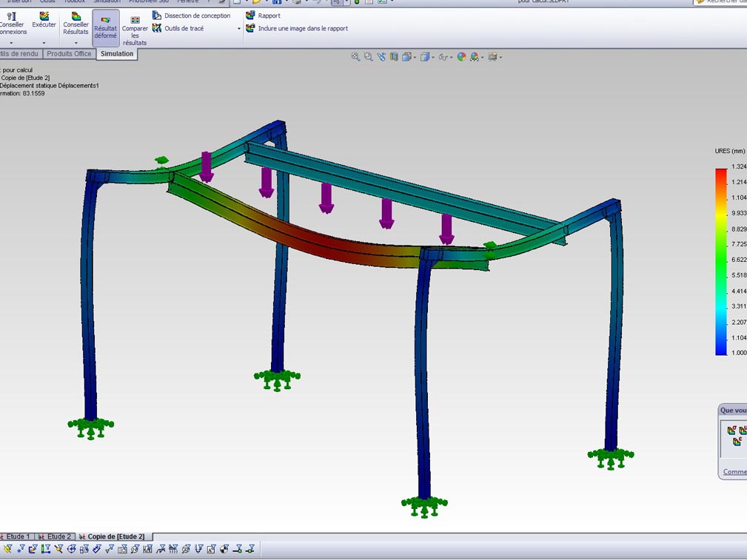This screenshot has width=747, height=560.
Task: Open the Comme... link in the side panel
Action: click(x=734, y=472)
